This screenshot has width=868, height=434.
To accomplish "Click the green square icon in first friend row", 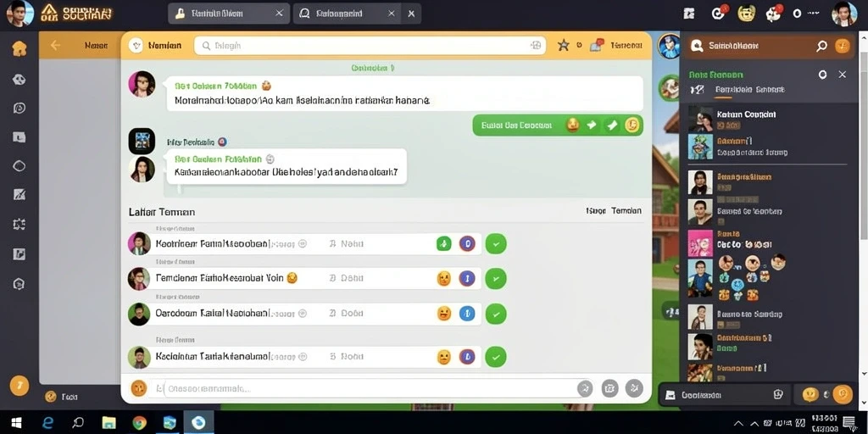I will click(x=444, y=243).
